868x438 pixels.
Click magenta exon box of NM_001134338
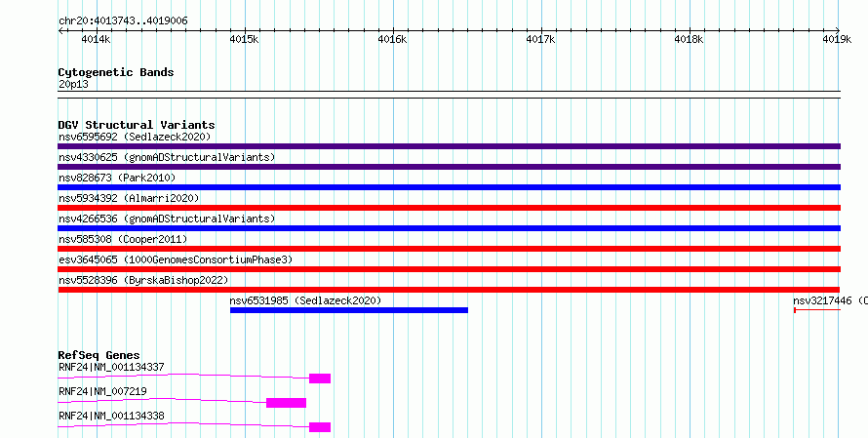[x=320, y=427]
